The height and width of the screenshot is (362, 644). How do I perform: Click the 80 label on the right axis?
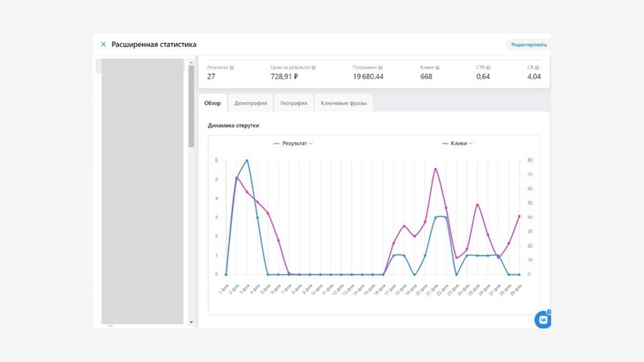[530, 160]
